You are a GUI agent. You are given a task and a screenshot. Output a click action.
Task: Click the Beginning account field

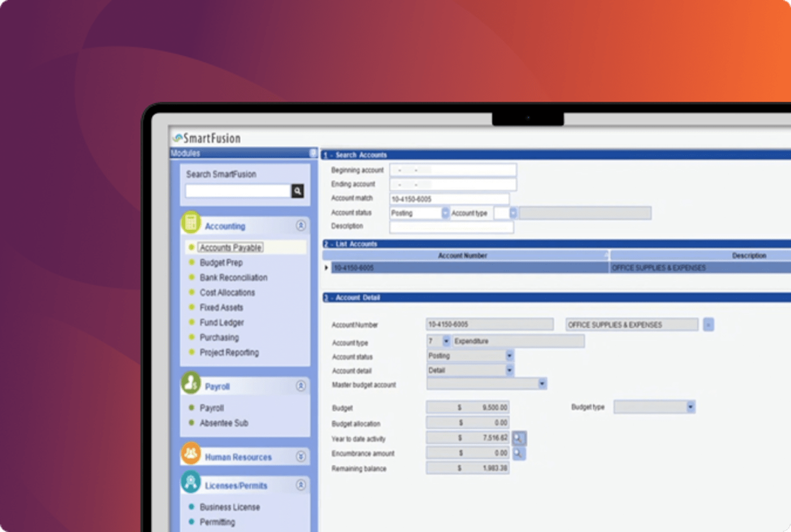point(453,170)
